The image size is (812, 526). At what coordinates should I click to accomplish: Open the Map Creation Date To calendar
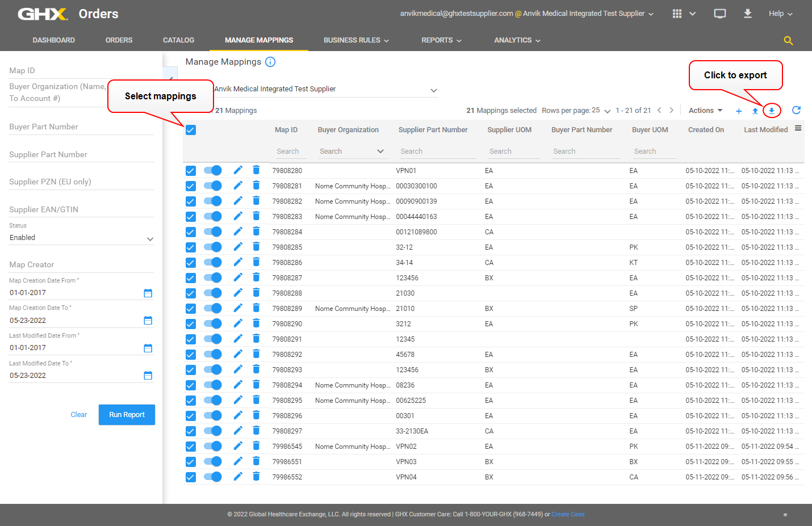pyautogui.click(x=148, y=321)
